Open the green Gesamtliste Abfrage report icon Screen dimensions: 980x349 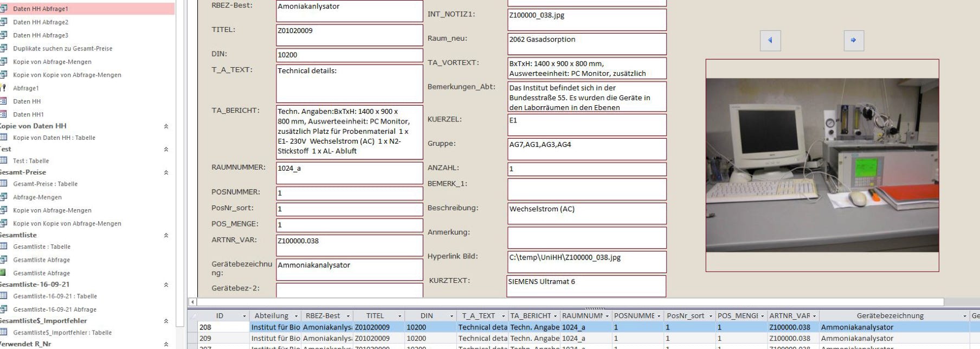pyautogui.click(x=4, y=273)
